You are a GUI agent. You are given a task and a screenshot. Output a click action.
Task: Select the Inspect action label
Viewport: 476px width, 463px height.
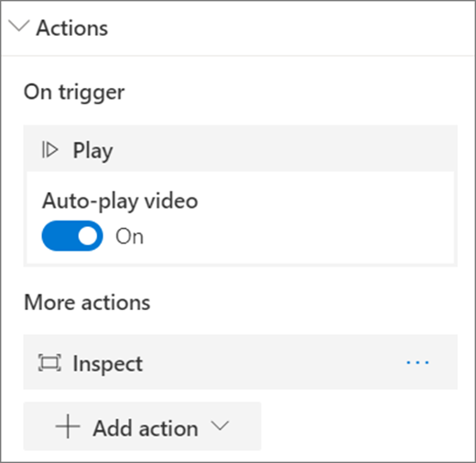click(x=108, y=364)
